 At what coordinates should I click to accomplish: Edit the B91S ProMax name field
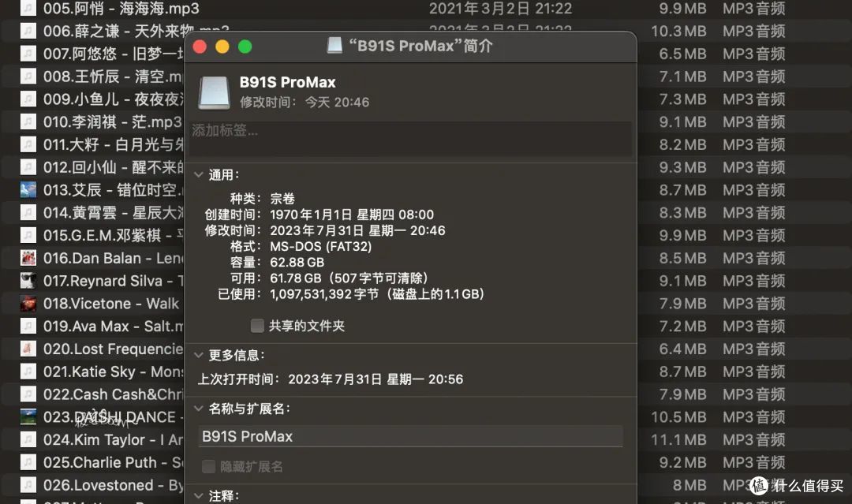tap(411, 437)
